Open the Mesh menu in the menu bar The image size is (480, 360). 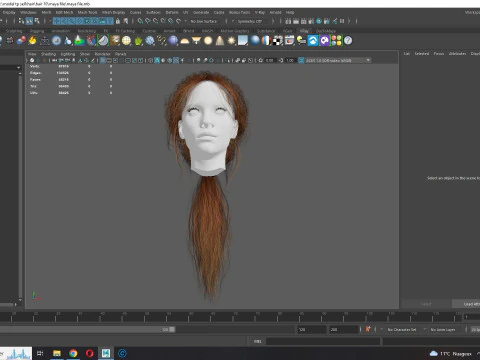pos(46,12)
